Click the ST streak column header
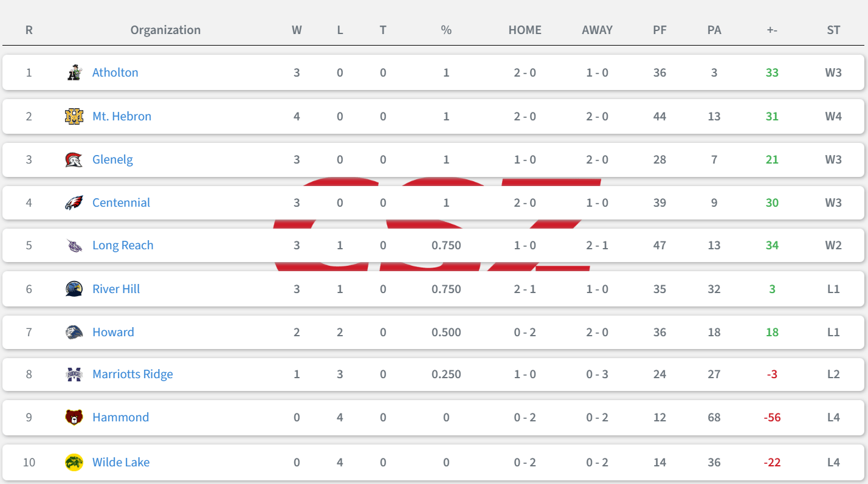Image resolution: width=868 pixels, height=484 pixels. pyautogui.click(x=833, y=30)
